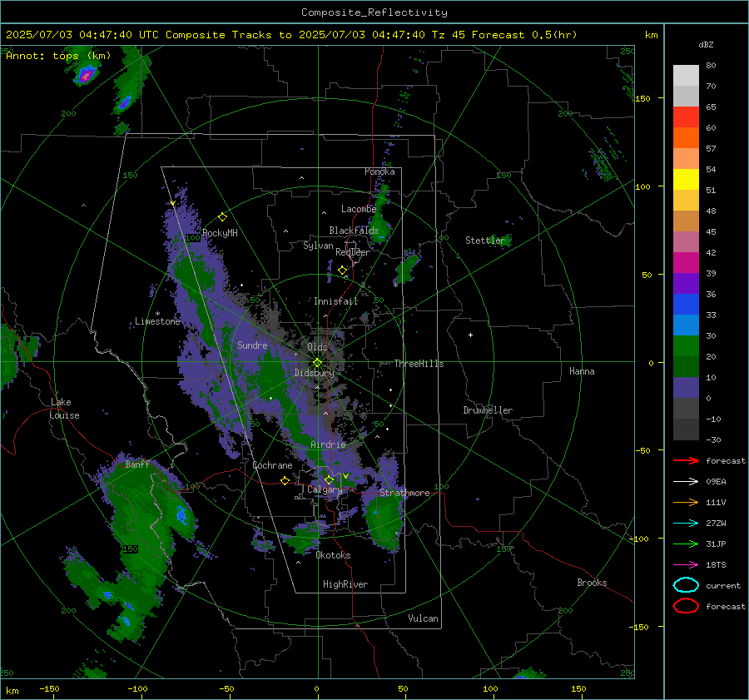749x700 pixels.
Task: Click the yellow diamond marker below RedDeer
Action: [x=342, y=271]
